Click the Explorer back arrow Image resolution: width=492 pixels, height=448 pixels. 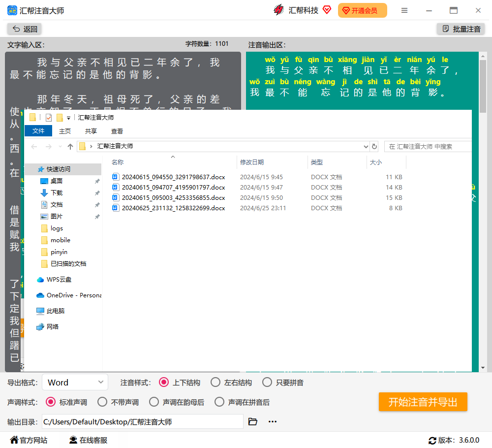point(34,147)
